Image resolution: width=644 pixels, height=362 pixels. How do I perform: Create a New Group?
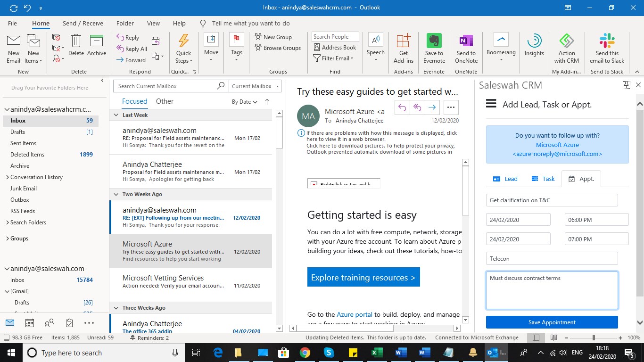pos(273,37)
